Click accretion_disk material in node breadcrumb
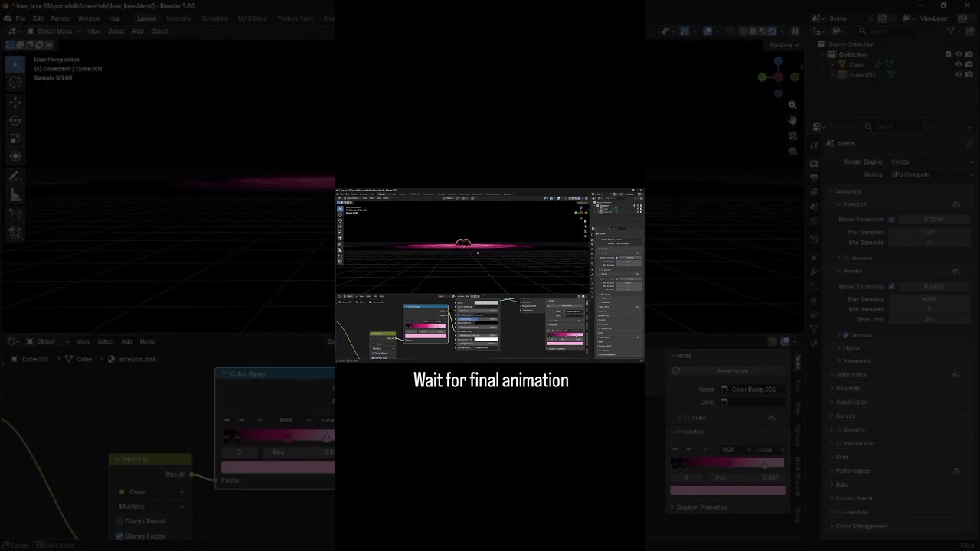 click(x=137, y=359)
